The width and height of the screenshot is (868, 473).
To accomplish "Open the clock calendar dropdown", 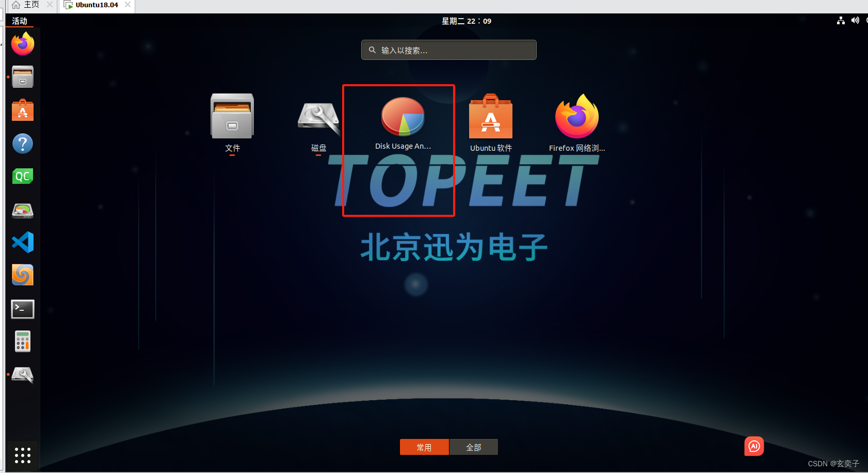I will [466, 21].
